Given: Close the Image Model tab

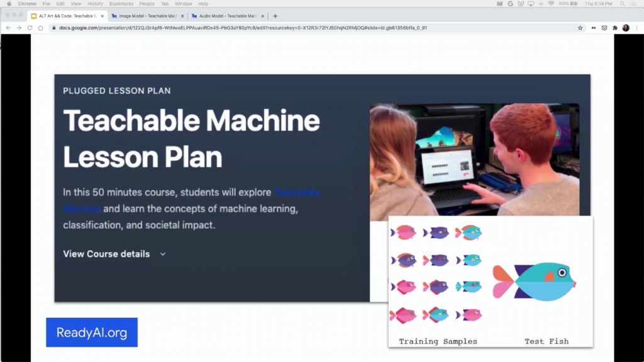Looking at the screenshot, I should [x=182, y=16].
